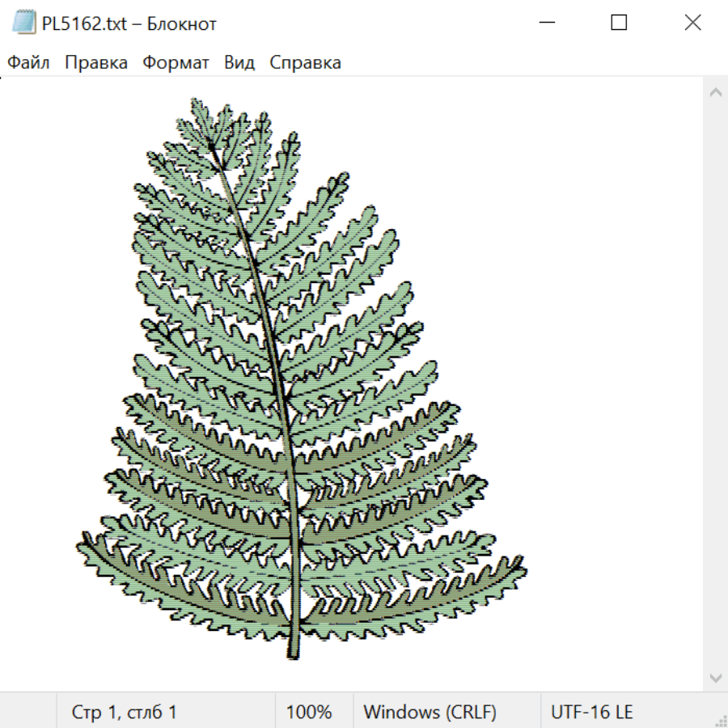
Task: Open the Правка menu
Action: 96,63
